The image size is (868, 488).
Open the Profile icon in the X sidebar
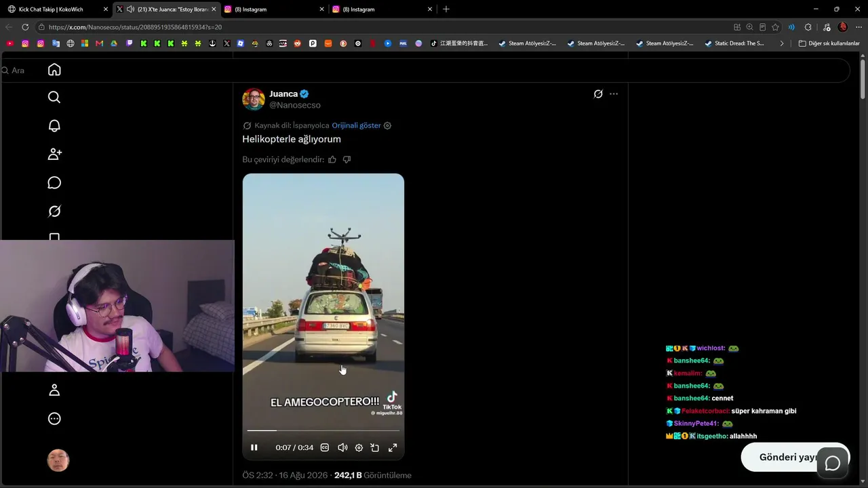[54, 390]
